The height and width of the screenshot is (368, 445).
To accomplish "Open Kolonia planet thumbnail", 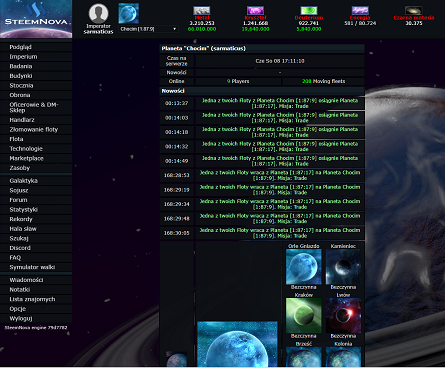I will (343, 357).
